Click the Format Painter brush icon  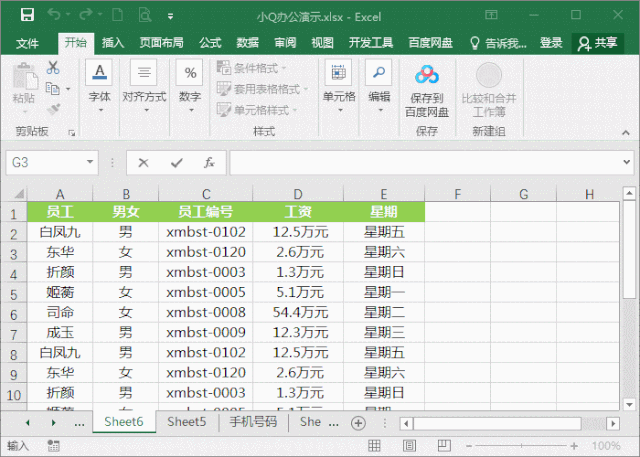53,109
